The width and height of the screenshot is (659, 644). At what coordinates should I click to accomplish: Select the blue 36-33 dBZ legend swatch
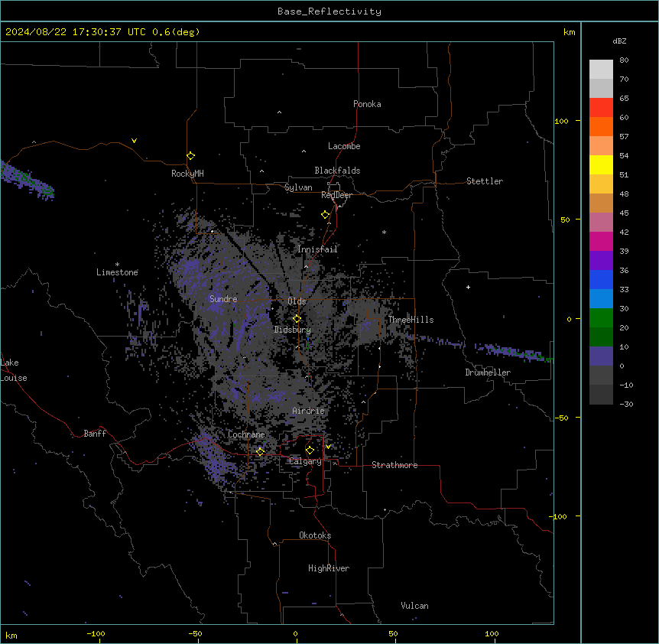coord(601,279)
